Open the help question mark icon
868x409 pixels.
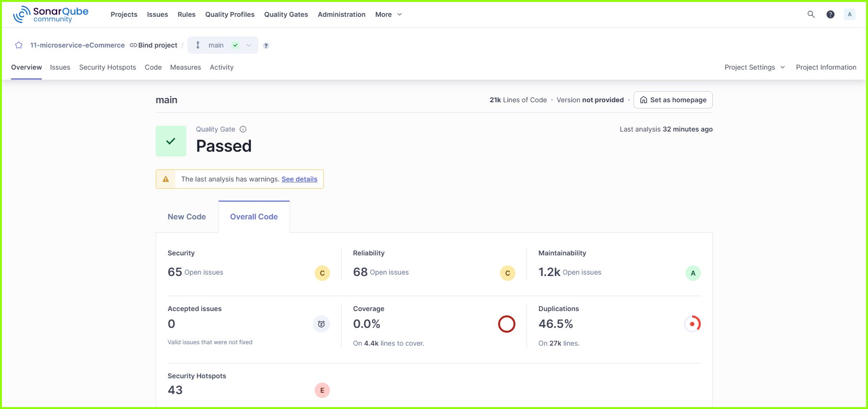(830, 14)
